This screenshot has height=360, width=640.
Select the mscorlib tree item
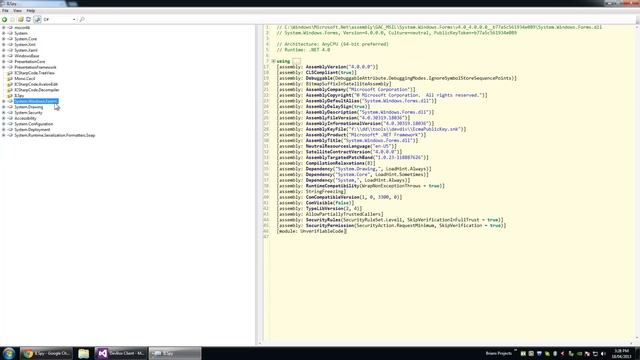pyautogui.click(x=22, y=28)
